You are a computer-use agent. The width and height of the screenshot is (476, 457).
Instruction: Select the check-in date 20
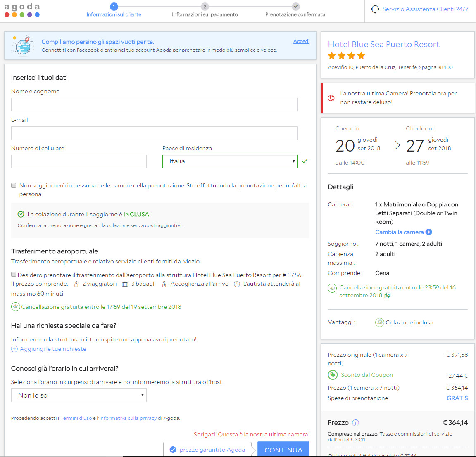pos(345,146)
